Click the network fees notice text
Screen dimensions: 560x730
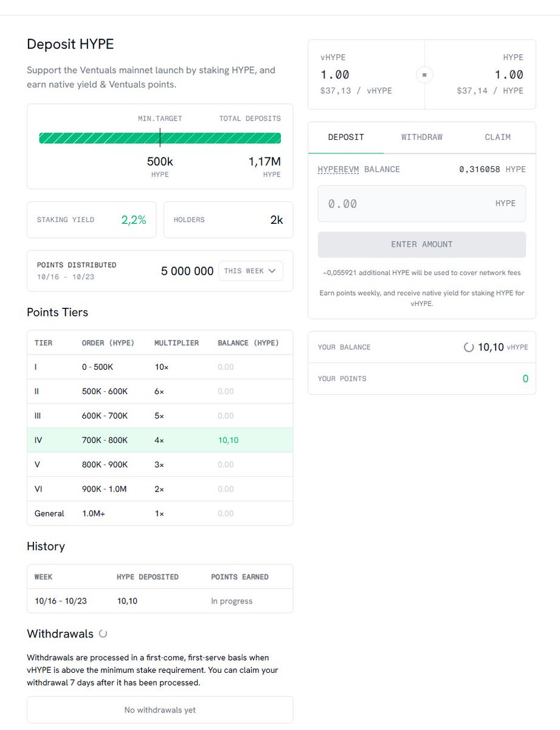pyautogui.click(x=422, y=273)
